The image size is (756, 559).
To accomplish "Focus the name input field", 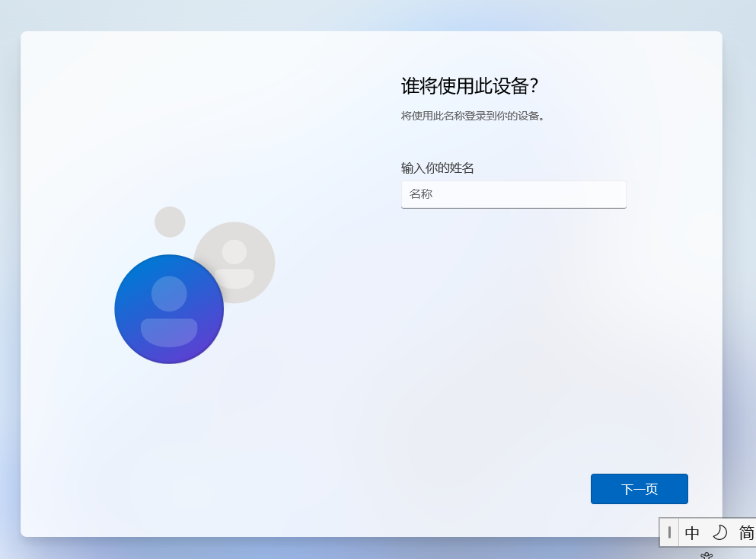I will [x=513, y=194].
